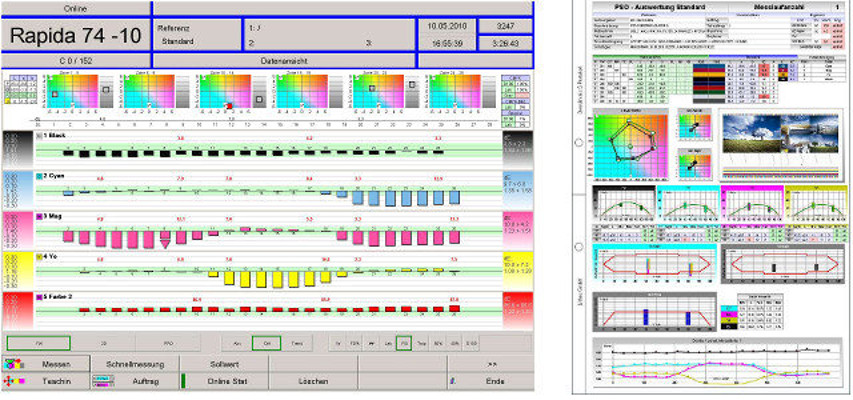Click the Messen icon button
This screenshot has height=400, width=853.
pos(13,365)
